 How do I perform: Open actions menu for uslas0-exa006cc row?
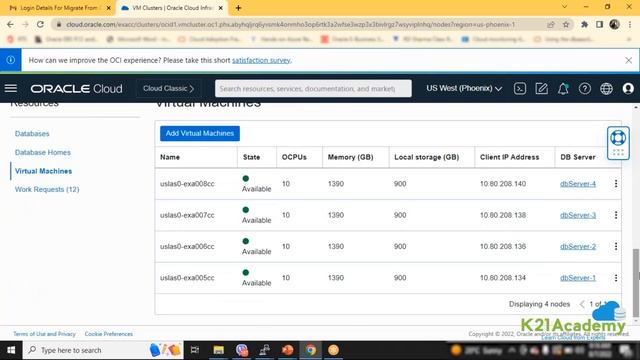point(616,247)
